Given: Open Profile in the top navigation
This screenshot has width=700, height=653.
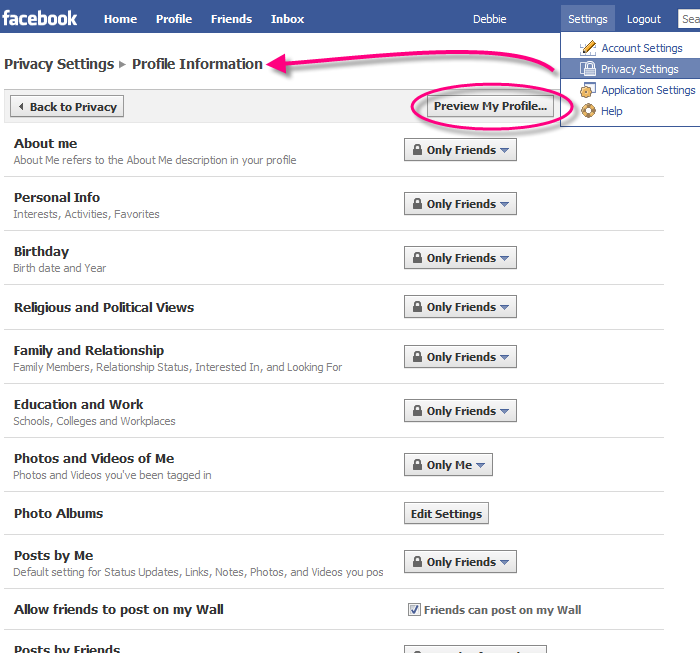Looking at the screenshot, I should click(x=174, y=19).
